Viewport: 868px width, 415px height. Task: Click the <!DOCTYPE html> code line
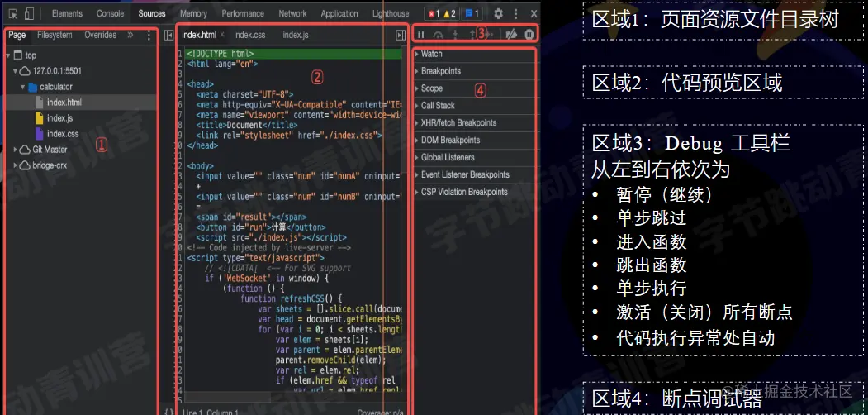[220, 54]
